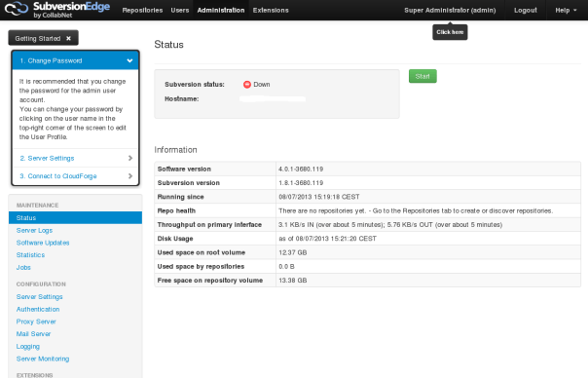Select Status in Maintenance sidebar
The width and height of the screenshot is (588, 378).
[x=75, y=217]
